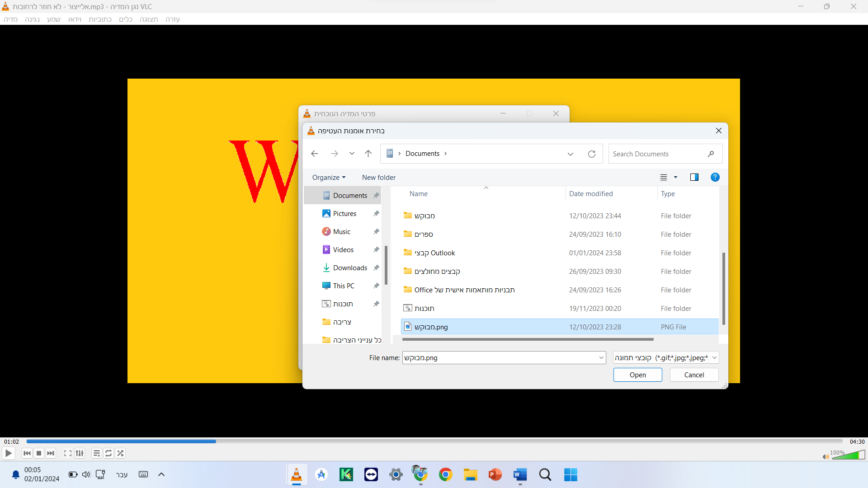Expand recent locations dropdown

352,154
